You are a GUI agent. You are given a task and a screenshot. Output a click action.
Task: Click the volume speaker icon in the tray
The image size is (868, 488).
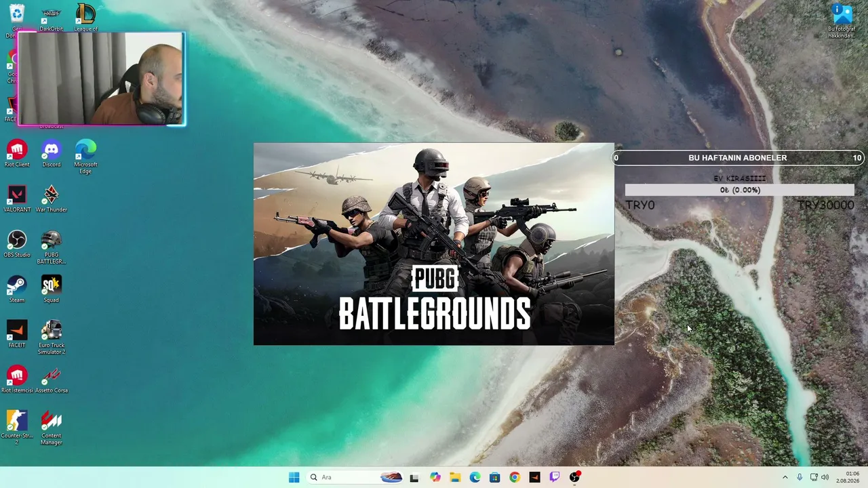pyautogui.click(x=825, y=477)
